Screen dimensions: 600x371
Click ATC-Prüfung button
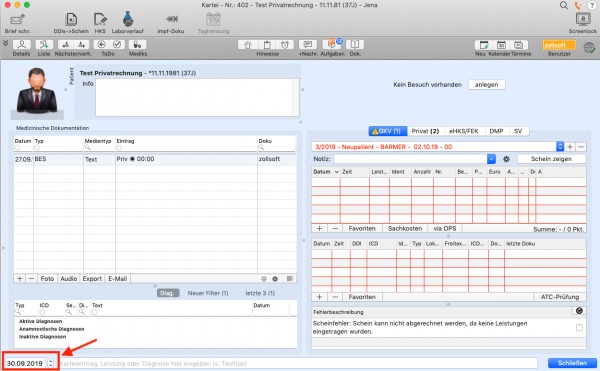pyautogui.click(x=560, y=297)
